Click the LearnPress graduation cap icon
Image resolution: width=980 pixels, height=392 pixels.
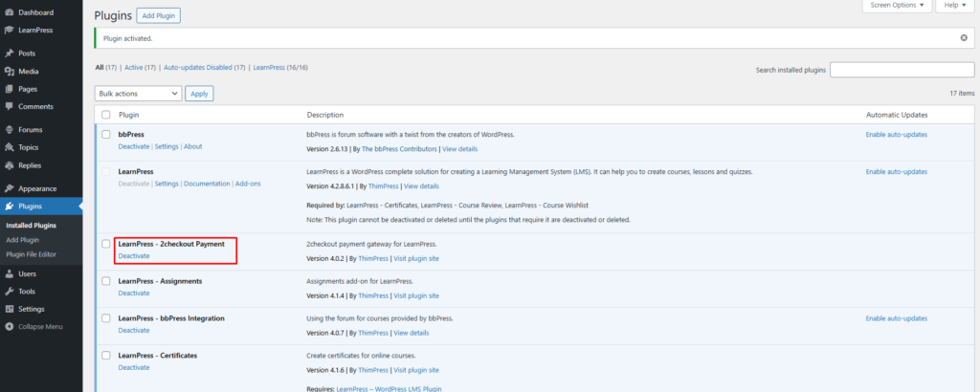click(10, 30)
